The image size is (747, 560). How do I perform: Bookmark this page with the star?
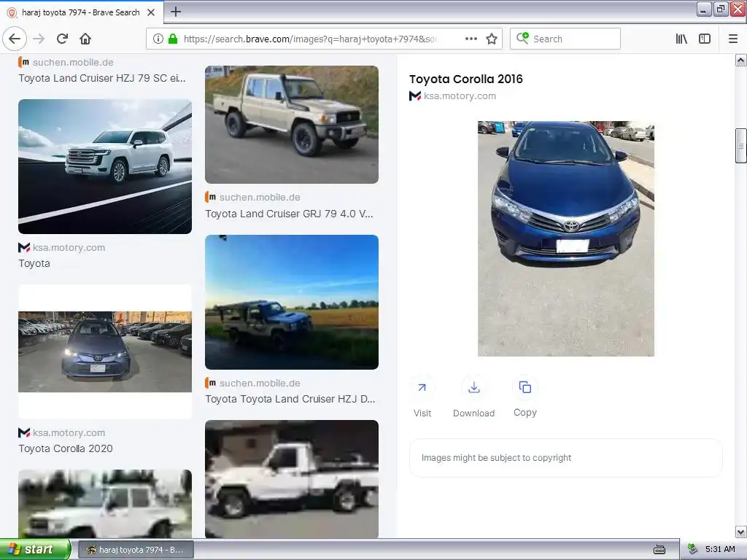pyautogui.click(x=492, y=39)
